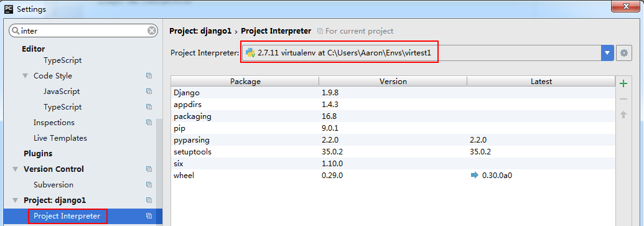644x226 pixels.
Task: Select Project Interpreter in tree
Action: 67,215
